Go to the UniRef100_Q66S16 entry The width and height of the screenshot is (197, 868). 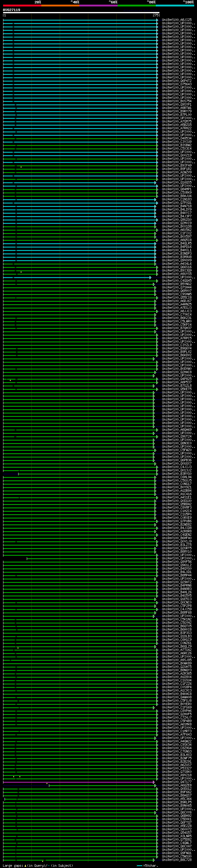coord(177,267)
